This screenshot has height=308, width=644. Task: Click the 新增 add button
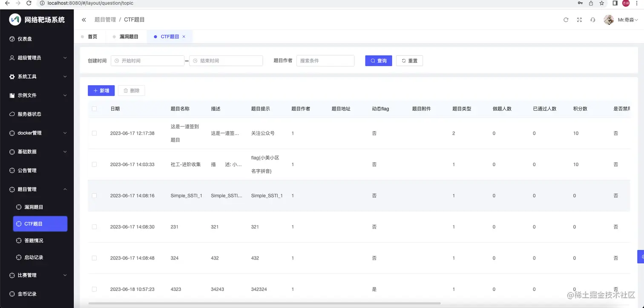click(101, 90)
